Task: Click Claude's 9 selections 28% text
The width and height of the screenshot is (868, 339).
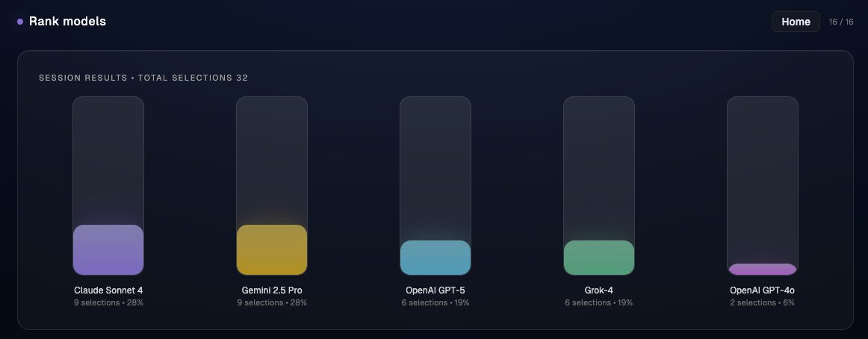Action: tap(108, 302)
